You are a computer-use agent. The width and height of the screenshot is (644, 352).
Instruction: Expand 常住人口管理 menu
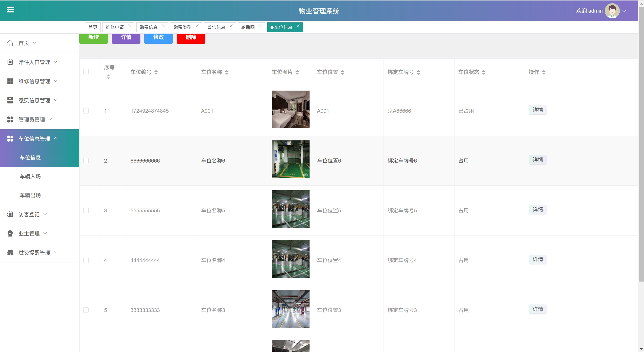34,62
